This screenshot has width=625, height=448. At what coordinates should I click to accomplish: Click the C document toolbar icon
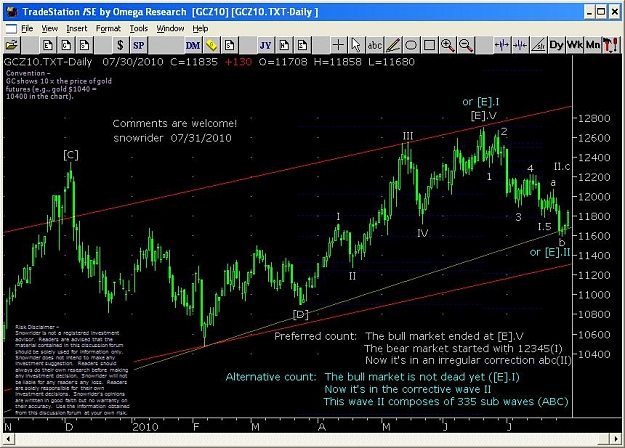click(66, 45)
